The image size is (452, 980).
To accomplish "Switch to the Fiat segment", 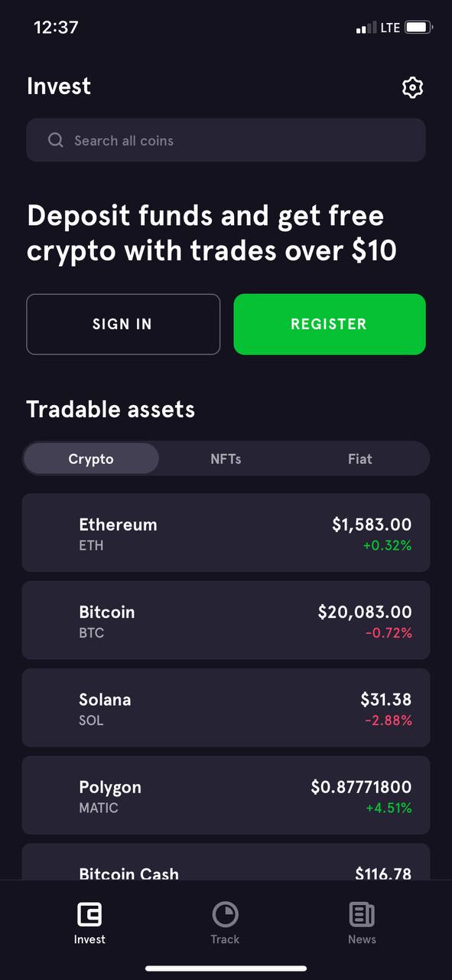I will coord(360,459).
